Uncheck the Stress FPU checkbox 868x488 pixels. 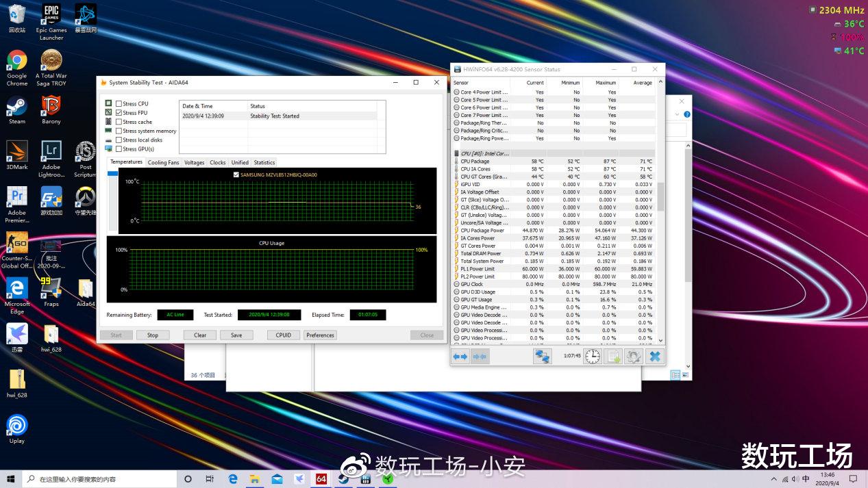click(119, 113)
